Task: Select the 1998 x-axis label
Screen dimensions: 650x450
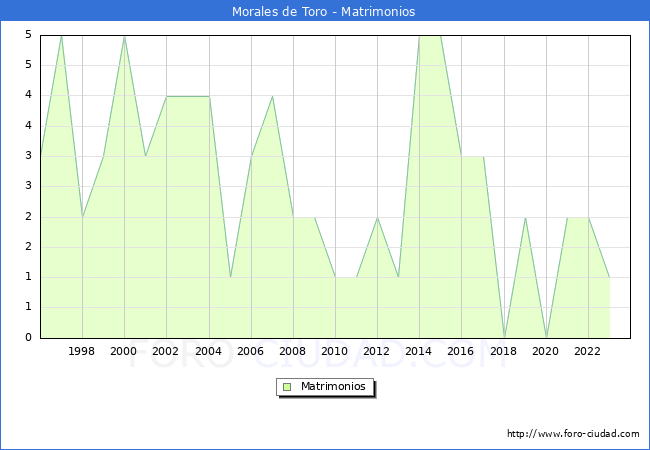Action: pos(82,351)
